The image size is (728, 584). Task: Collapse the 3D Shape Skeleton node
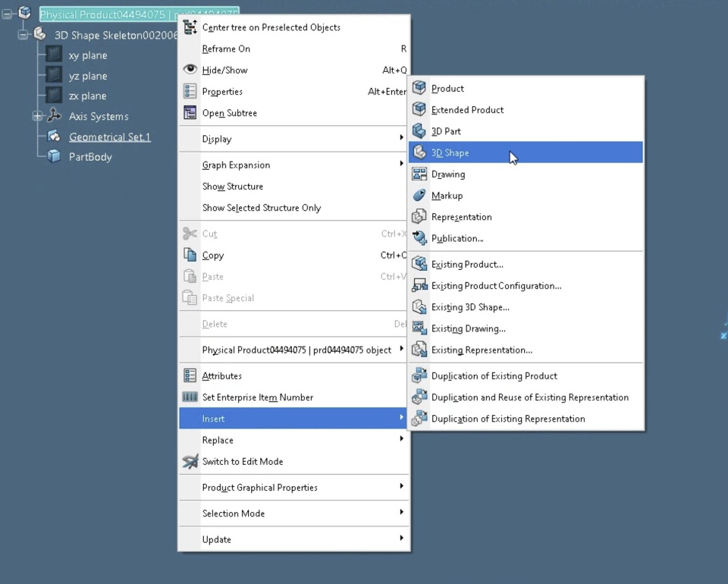pyautogui.click(x=23, y=35)
